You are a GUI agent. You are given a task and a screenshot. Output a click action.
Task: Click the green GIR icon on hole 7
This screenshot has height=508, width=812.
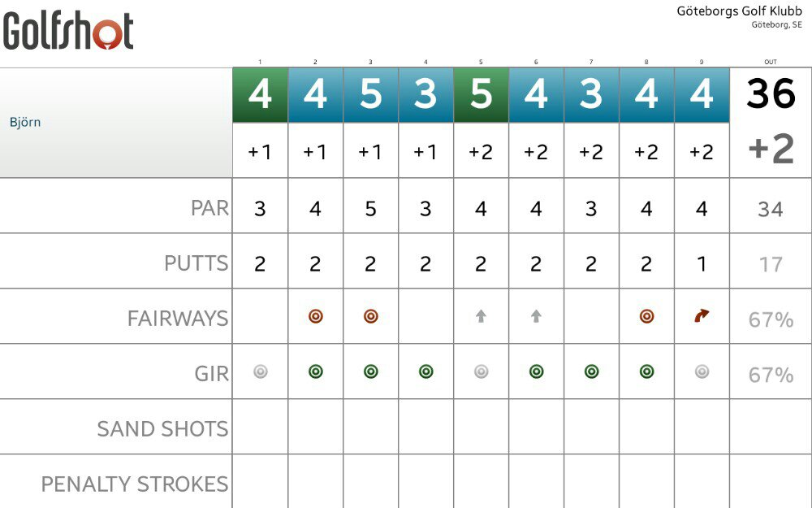pos(591,371)
